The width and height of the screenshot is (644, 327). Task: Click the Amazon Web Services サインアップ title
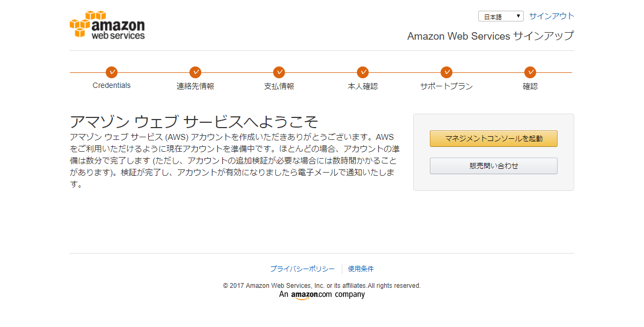[491, 36]
